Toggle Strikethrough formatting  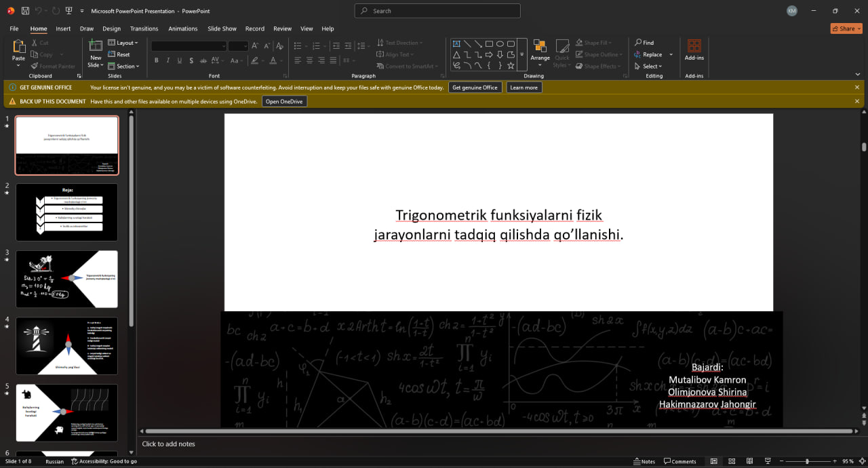204,60
